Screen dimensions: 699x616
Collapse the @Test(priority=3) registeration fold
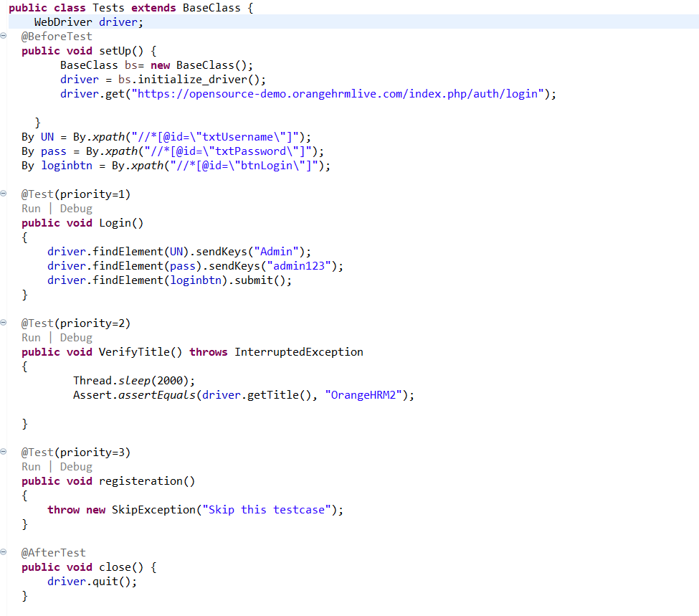tap(3, 451)
